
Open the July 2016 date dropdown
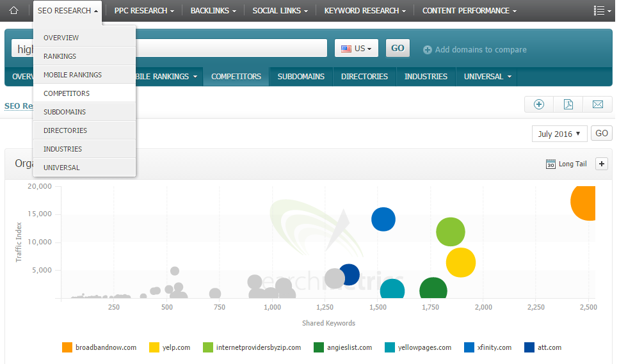pyautogui.click(x=559, y=134)
